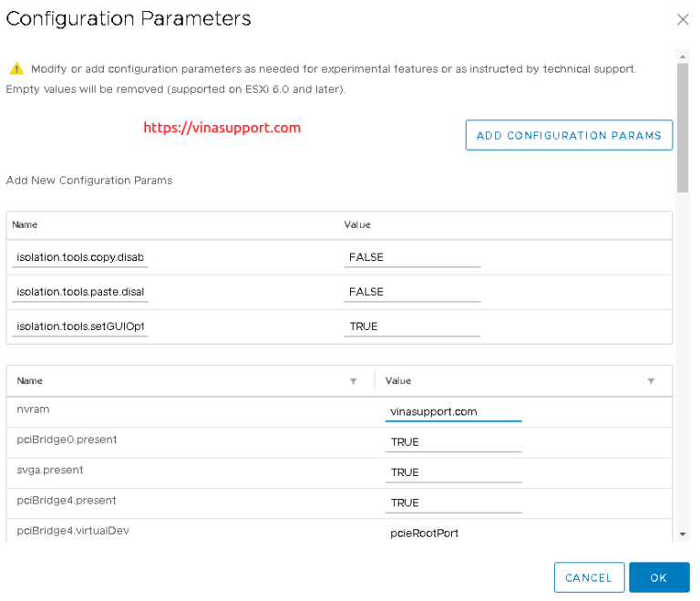Click the yellow warning triangle icon
Image resolution: width=700 pixels, height=601 pixels.
tap(15, 69)
